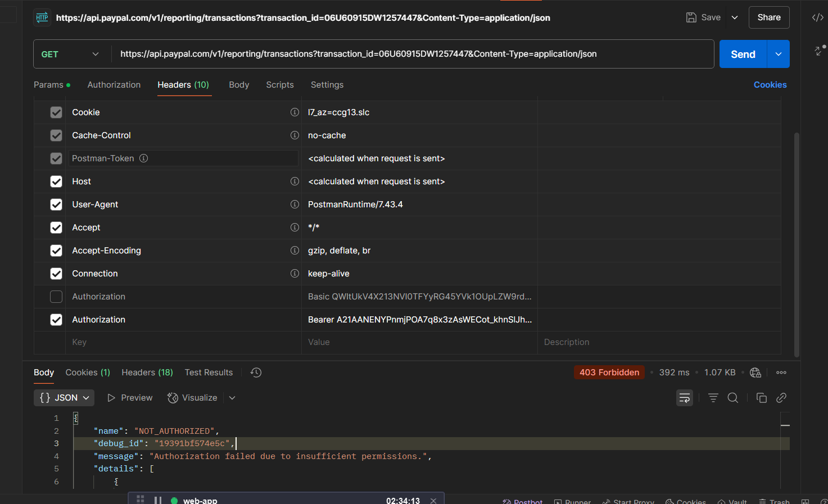Click the new header Description field
The height and width of the screenshot is (504, 828).
pyautogui.click(x=659, y=342)
